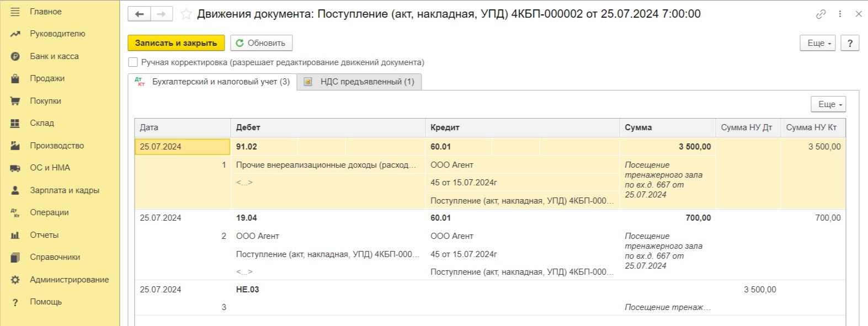868x326 pixels.
Task: Select the 19.04 debit account cell
Action: point(247,218)
